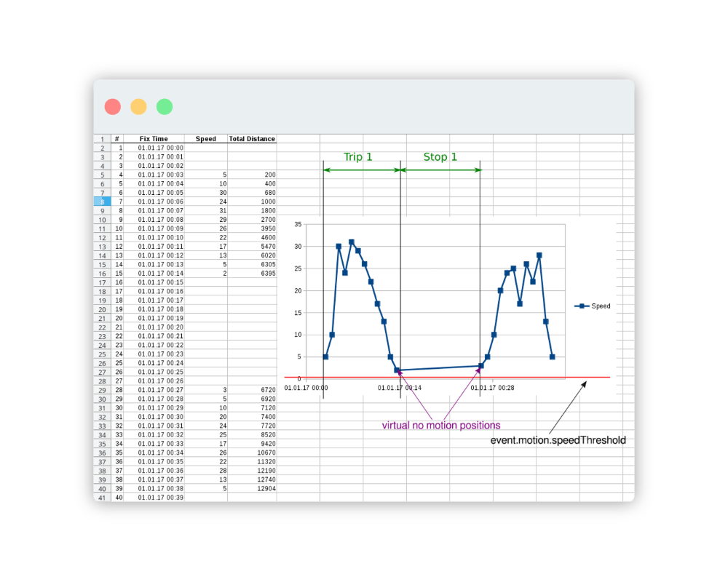Click the green maximize window button
The image size is (728, 582).
tap(165, 107)
